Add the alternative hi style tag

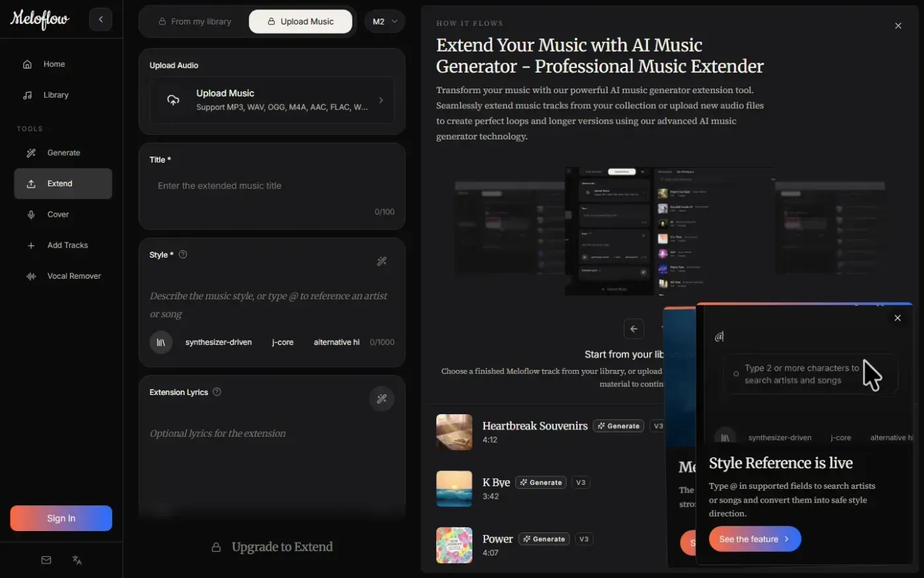point(337,342)
